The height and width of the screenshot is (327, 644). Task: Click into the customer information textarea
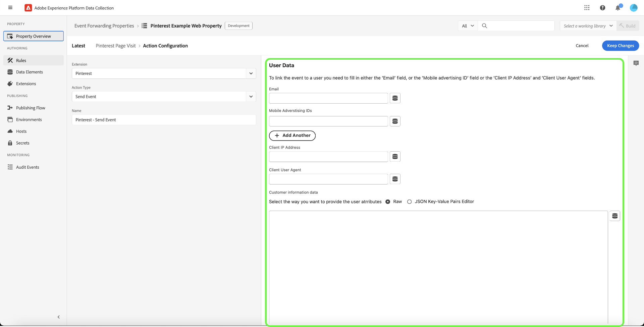[x=438, y=267]
